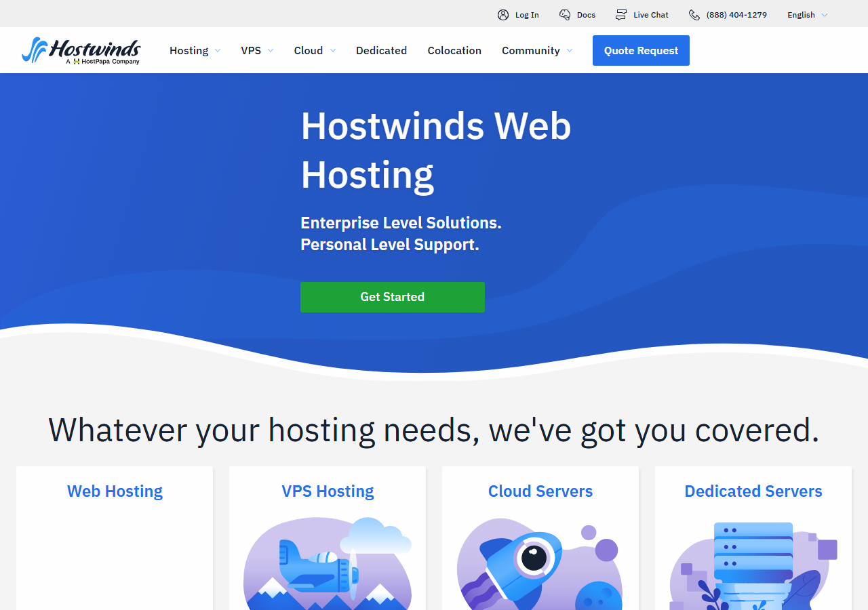Click the 'Hostwinds Web Hosting' heading

pyautogui.click(x=436, y=150)
